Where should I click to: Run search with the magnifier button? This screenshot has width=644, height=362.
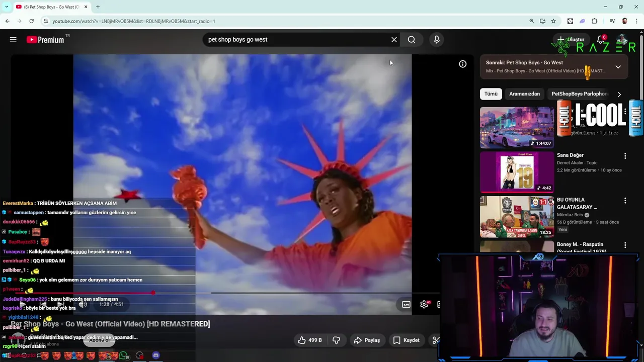pos(412,40)
